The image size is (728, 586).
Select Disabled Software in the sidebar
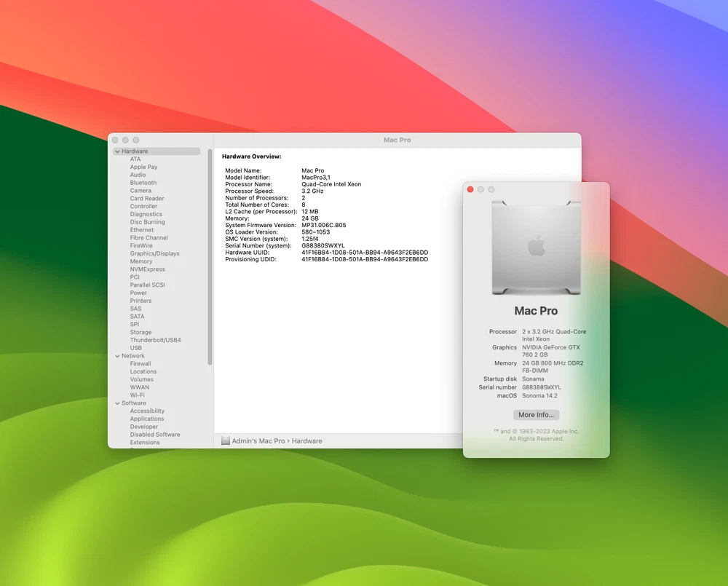[155, 435]
